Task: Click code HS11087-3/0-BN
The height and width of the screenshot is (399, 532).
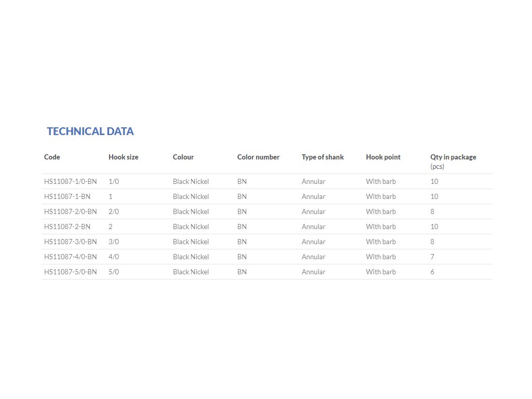Action: (71, 242)
